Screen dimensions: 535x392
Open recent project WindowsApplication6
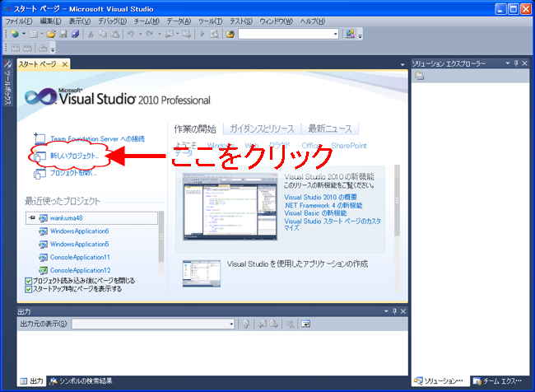80,231
